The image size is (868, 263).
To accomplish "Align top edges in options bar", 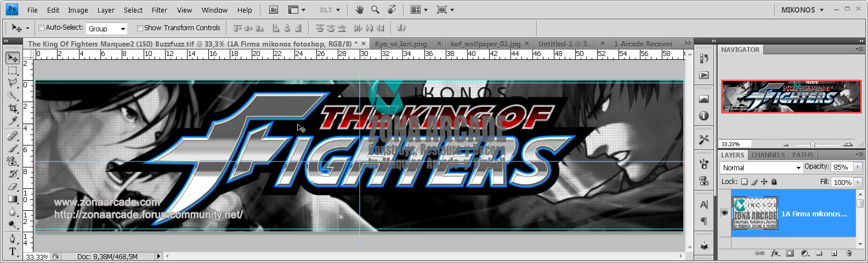I will 238,28.
